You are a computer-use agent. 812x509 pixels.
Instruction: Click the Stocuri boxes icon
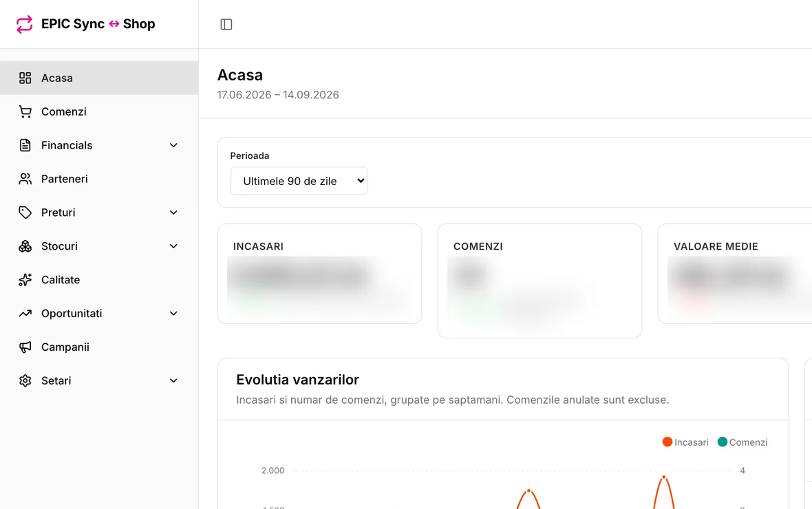coord(25,246)
